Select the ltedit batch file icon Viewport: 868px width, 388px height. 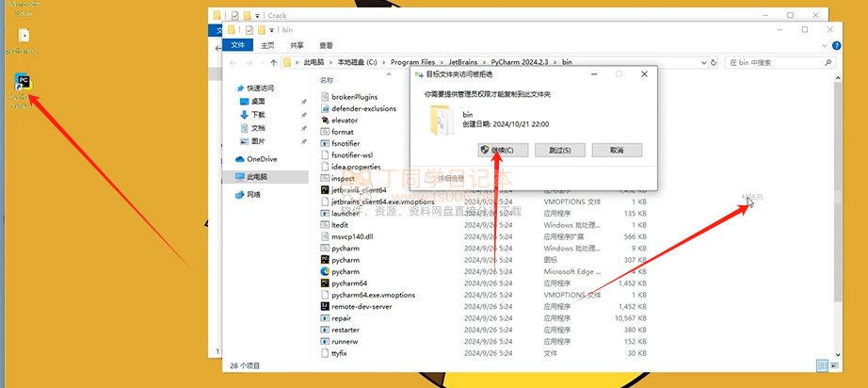click(326, 225)
